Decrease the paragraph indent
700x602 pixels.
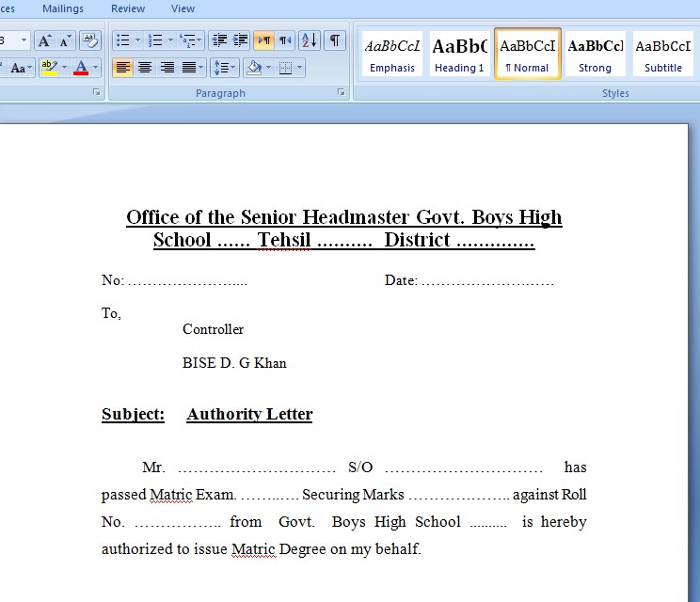(x=219, y=40)
